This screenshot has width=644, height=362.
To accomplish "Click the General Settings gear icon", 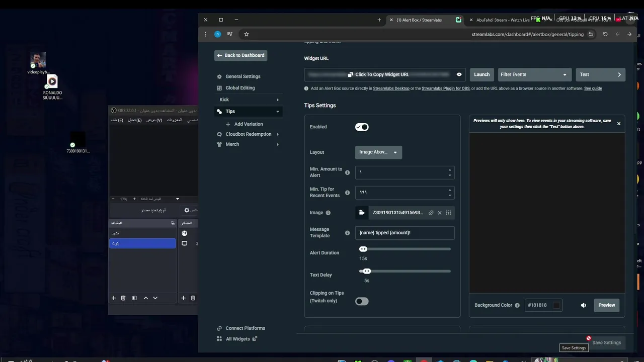I will click(219, 77).
